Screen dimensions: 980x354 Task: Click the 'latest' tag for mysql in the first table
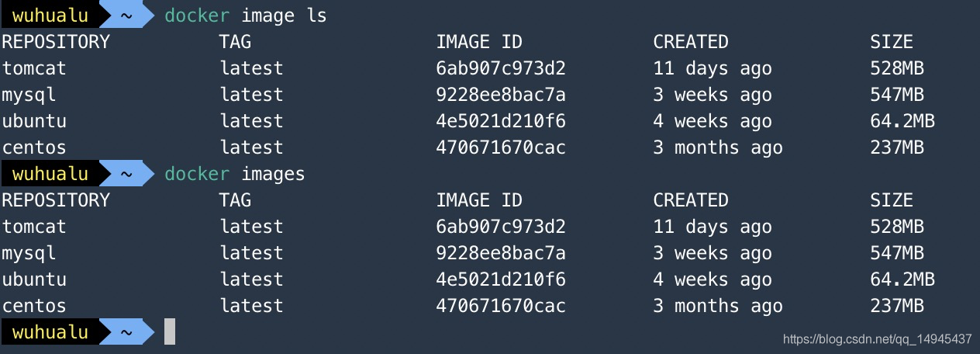pos(251,95)
